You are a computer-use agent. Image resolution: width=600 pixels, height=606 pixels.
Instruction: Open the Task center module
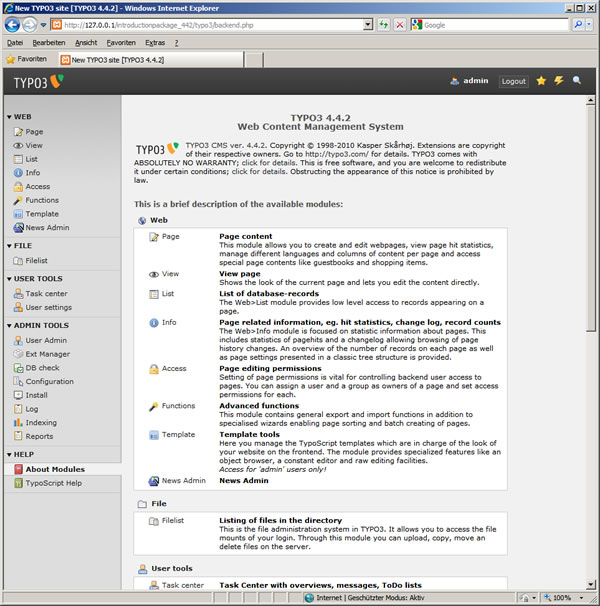(46, 294)
